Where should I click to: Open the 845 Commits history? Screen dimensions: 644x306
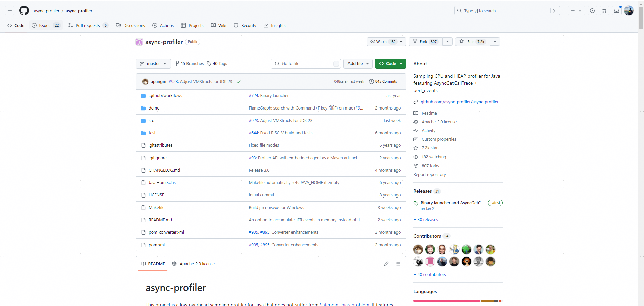[x=383, y=81]
